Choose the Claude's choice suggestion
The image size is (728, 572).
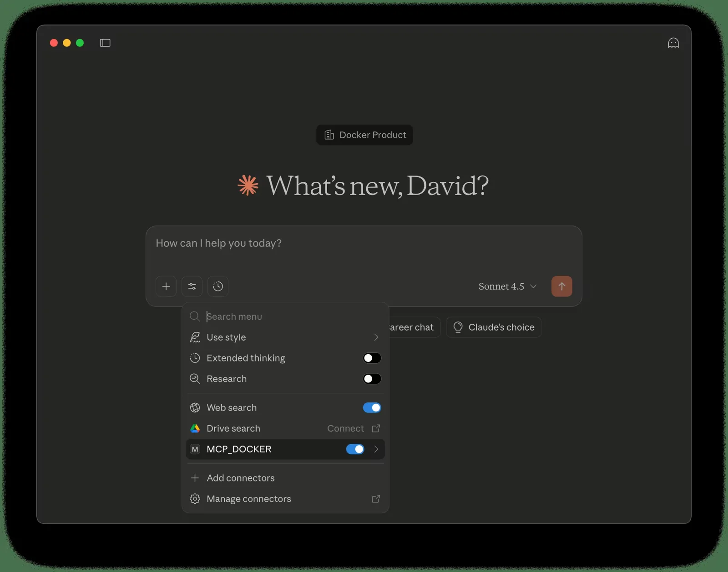click(494, 327)
